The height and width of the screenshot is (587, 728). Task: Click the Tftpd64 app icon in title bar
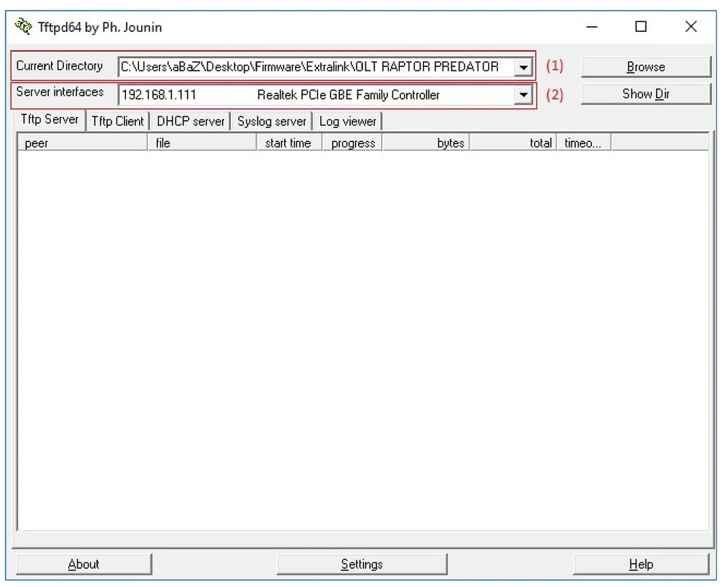coord(23,28)
